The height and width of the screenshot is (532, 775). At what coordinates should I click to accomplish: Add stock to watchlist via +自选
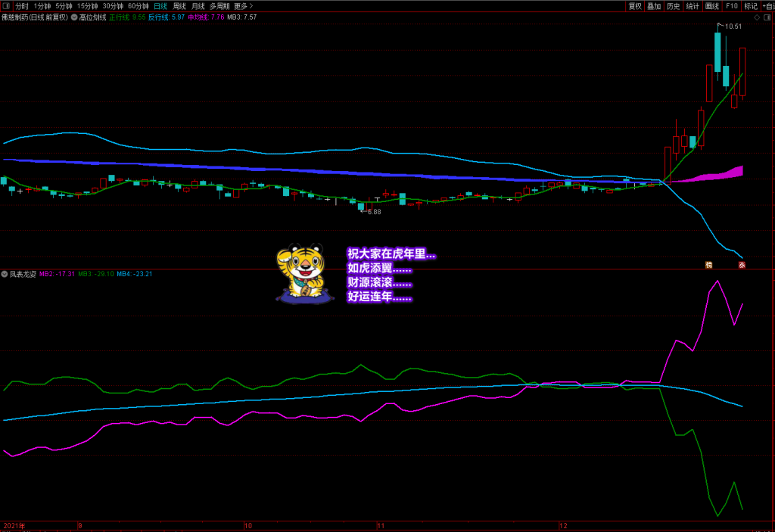768,6
